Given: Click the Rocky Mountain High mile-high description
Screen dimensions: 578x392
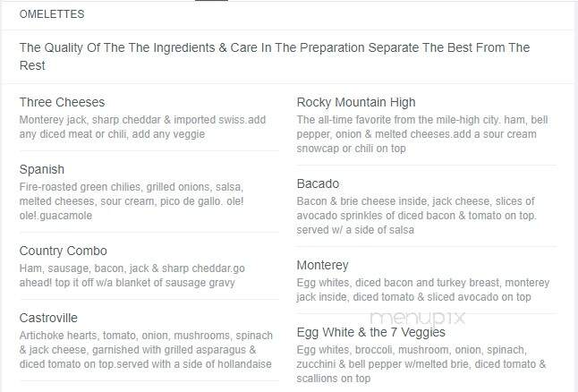Looking at the screenshot, I should (x=422, y=134).
